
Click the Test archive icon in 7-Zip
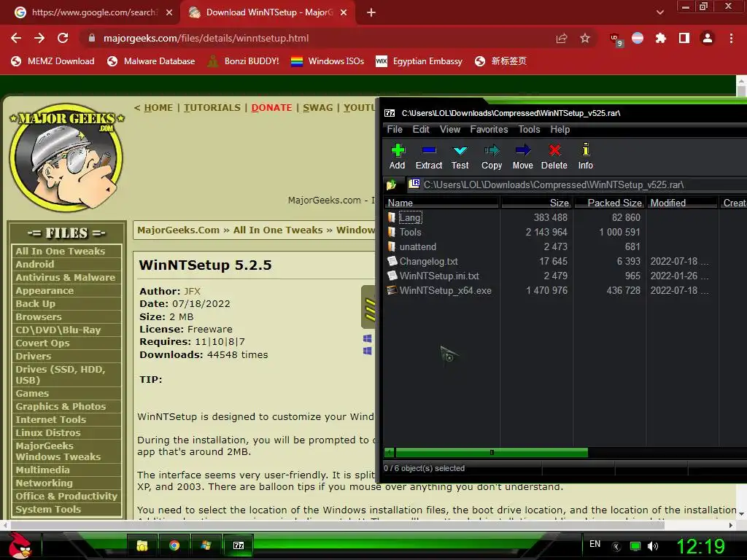pos(460,157)
